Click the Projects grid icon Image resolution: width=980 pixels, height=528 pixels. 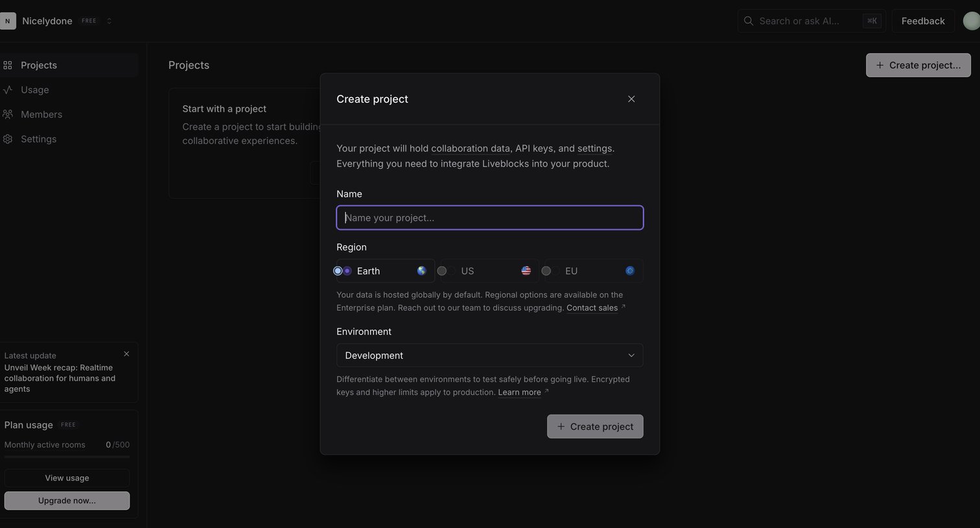click(x=8, y=65)
